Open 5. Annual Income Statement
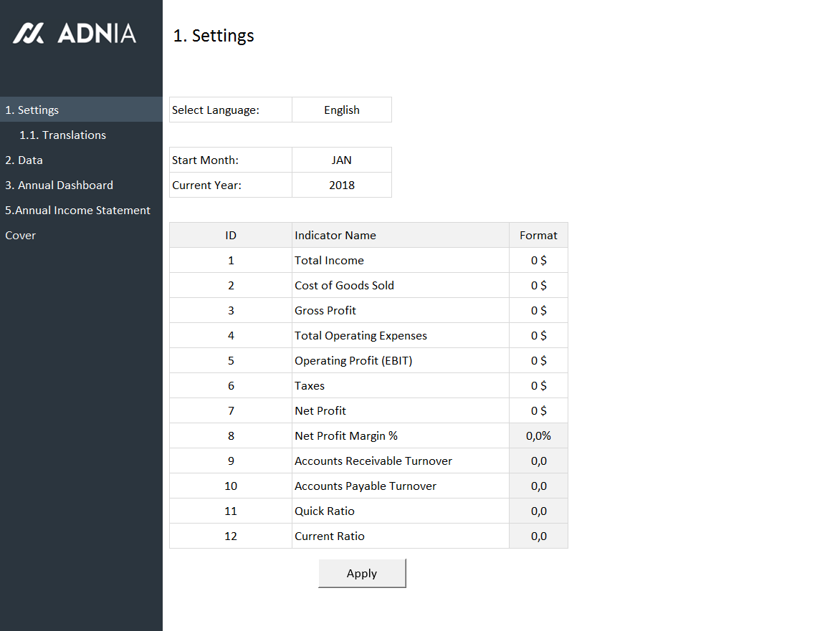 tap(77, 211)
